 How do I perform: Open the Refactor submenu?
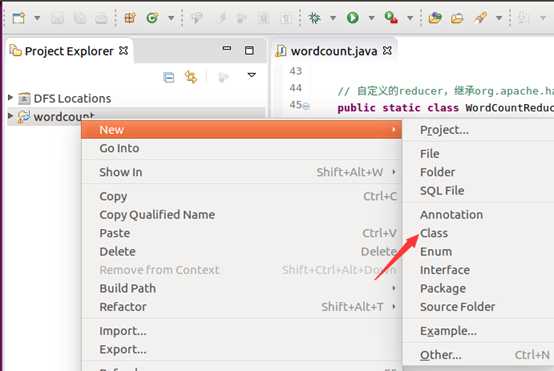(x=241, y=307)
